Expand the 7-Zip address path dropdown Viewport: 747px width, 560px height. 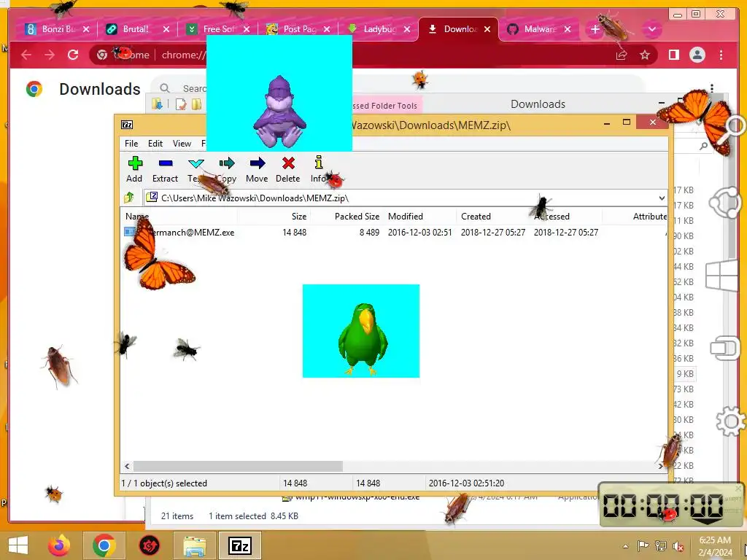point(662,198)
